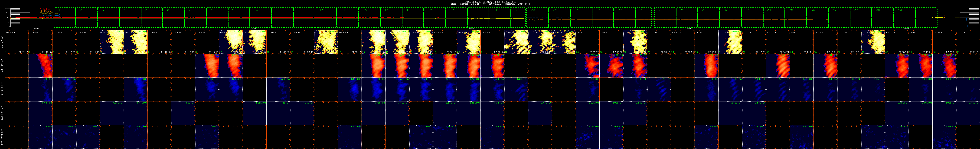This screenshot has width=980, height=149.
Task: Click orange '12-25 keV' legend entry
Action: click(x=46, y=11)
